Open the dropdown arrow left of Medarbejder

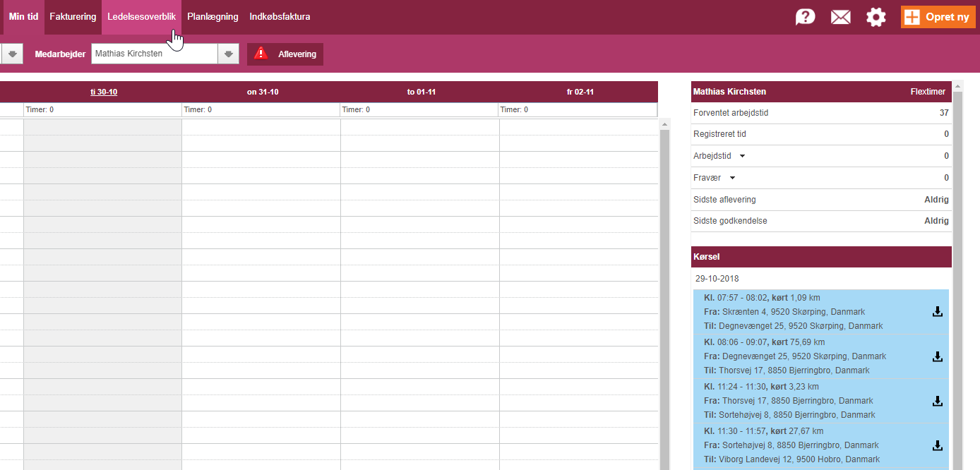pyautogui.click(x=12, y=54)
